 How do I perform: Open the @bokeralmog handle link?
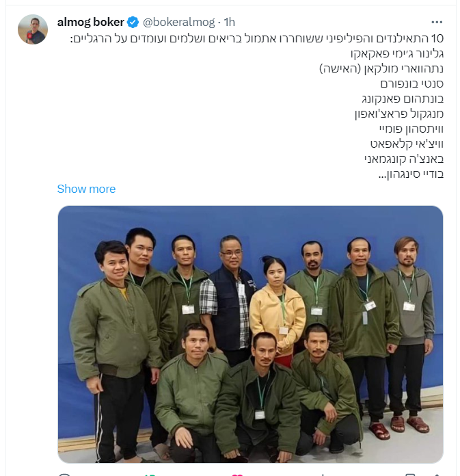pos(178,22)
